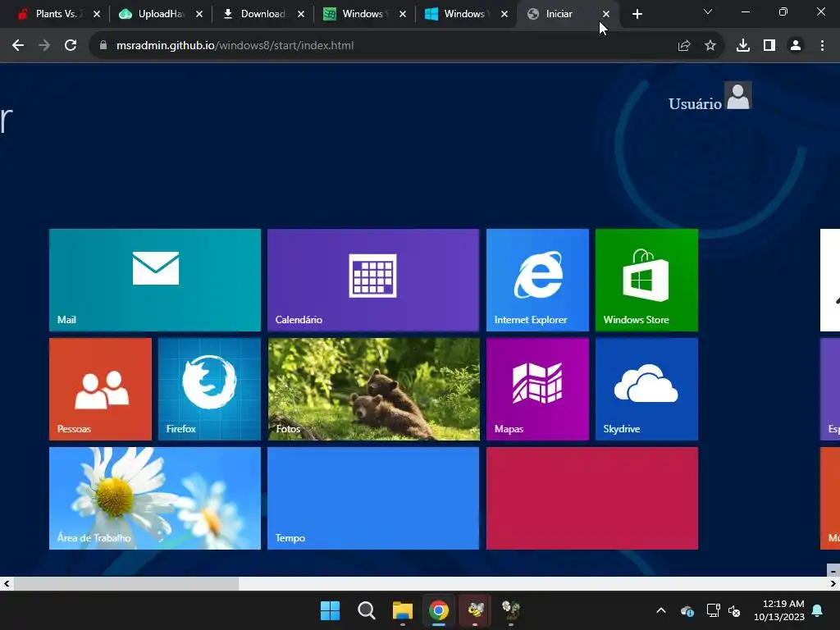Open the Pessoas tile
The image size is (840, 630).
click(x=100, y=389)
